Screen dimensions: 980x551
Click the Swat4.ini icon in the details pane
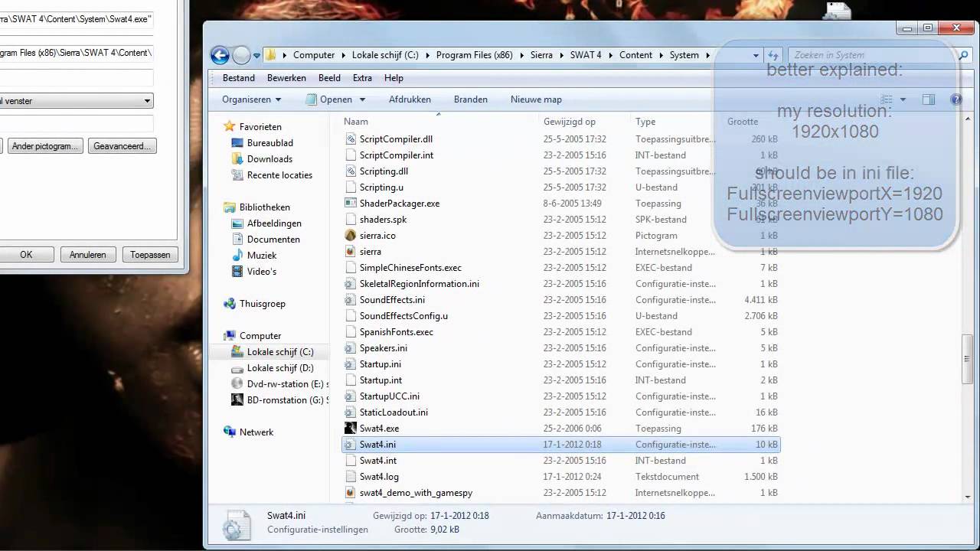pyautogui.click(x=237, y=523)
